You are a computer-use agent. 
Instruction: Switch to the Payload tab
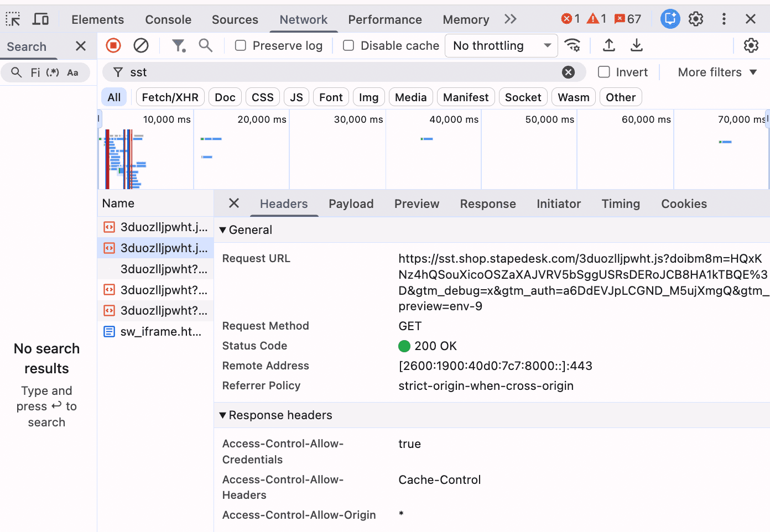point(351,204)
